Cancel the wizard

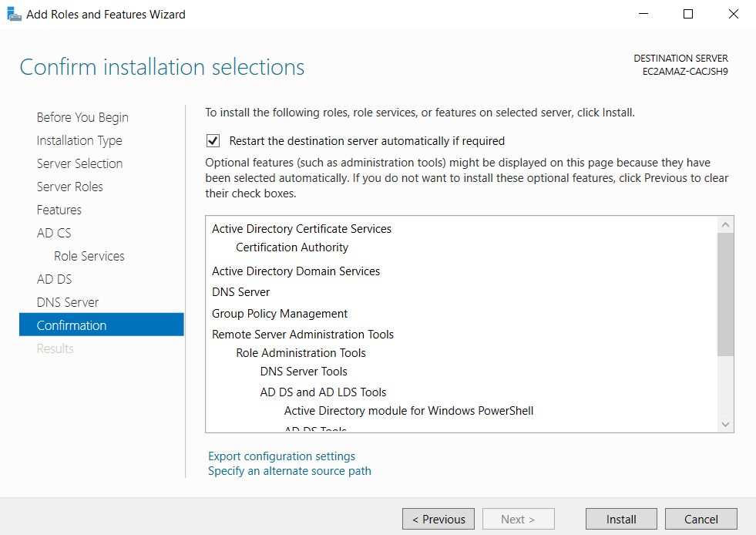tap(701, 519)
